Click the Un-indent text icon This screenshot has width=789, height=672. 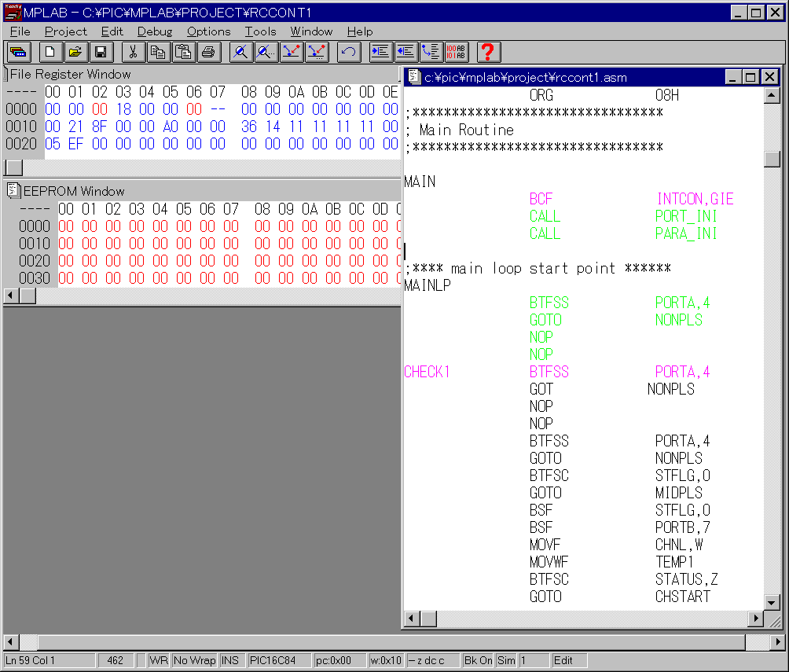pyautogui.click(x=406, y=52)
